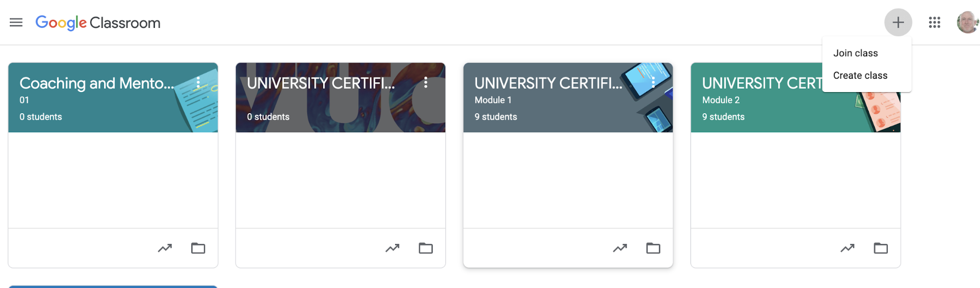This screenshot has height=288, width=980.
Task: Click the plus create-or-join class button
Action: (x=898, y=23)
